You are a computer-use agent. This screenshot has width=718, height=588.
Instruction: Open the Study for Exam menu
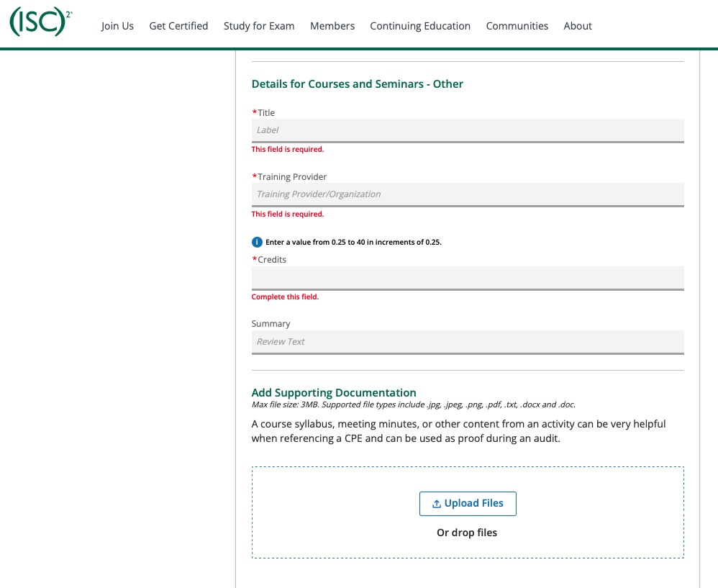tap(259, 26)
